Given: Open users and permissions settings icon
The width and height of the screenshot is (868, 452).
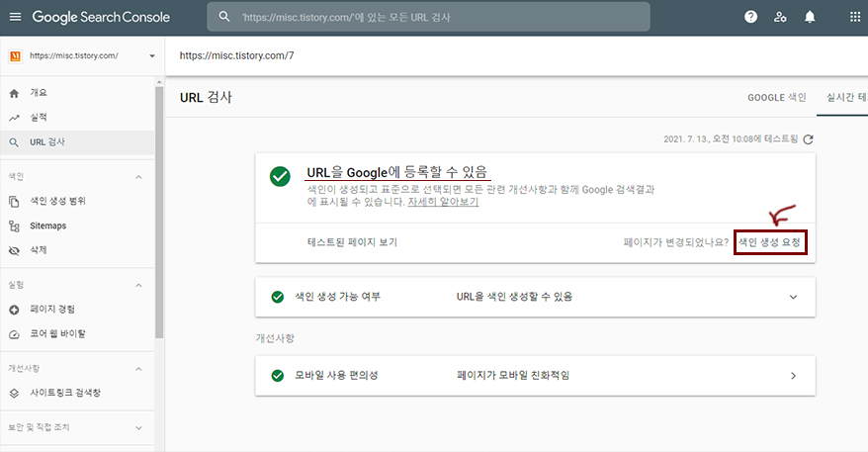Looking at the screenshot, I should coord(780,17).
